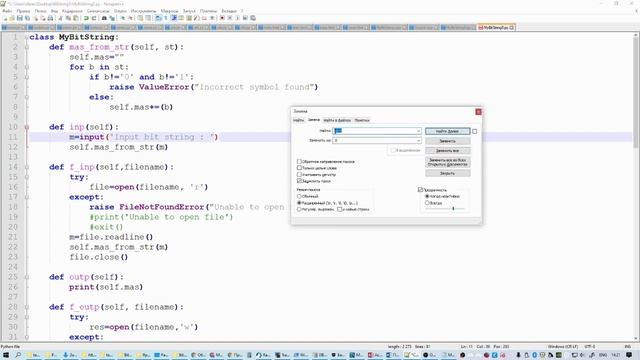Collapse the class MyBitString fold marker
Screen dimensions: 640x360
(x=27, y=37)
